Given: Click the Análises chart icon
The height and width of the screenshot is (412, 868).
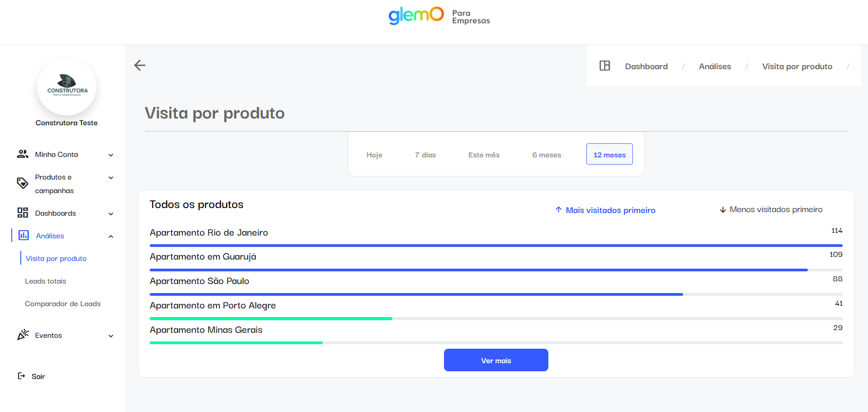Looking at the screenshot, I should (x=24, y=235).
